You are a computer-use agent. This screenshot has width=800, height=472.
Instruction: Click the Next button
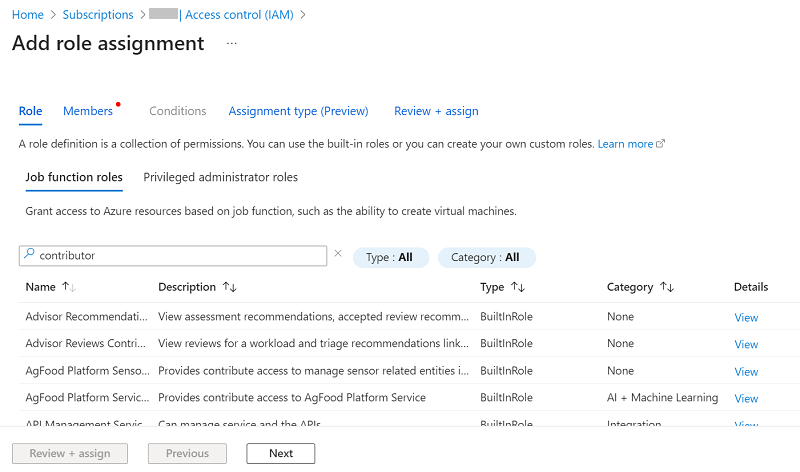tap(281, 453)
